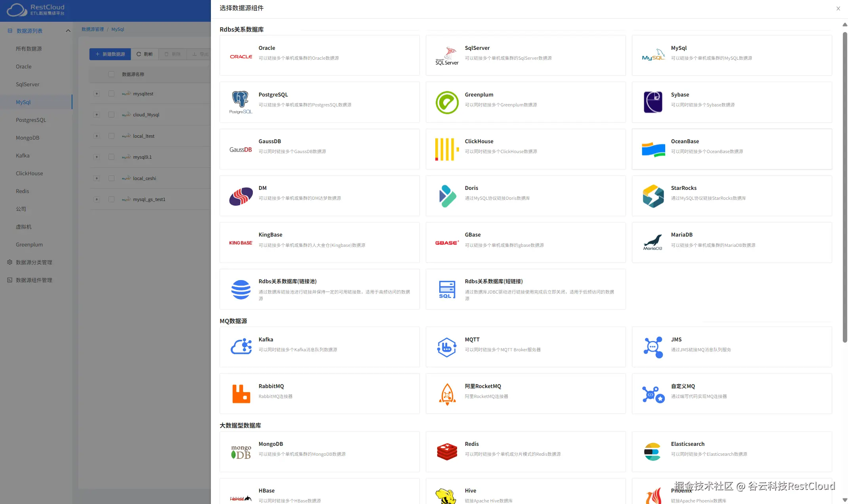This screenshot has height=504, width=848.
Task: Select the Oracle logo icon card
Action: [x=241, y=57]
